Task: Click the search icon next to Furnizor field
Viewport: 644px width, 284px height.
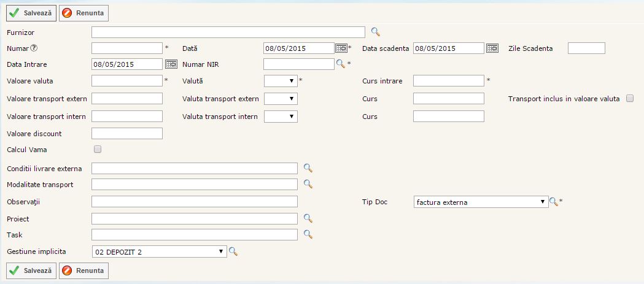Action: pos(376,32)
